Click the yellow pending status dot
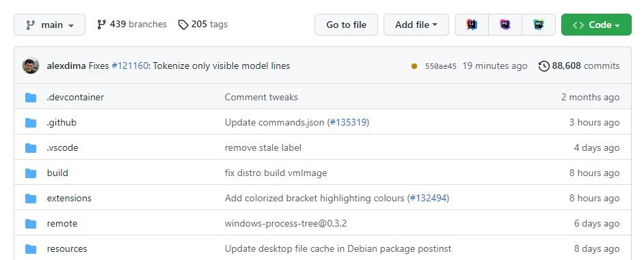 coord(414,66)
